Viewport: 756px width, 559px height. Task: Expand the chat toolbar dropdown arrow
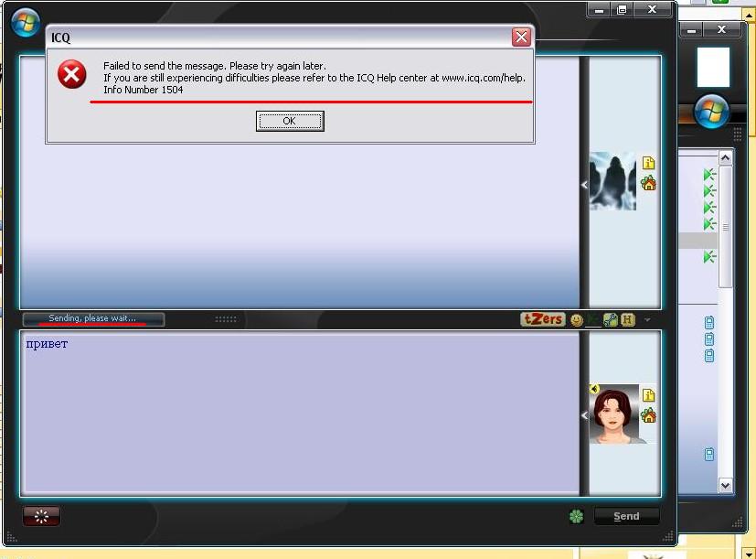[647, 319]
